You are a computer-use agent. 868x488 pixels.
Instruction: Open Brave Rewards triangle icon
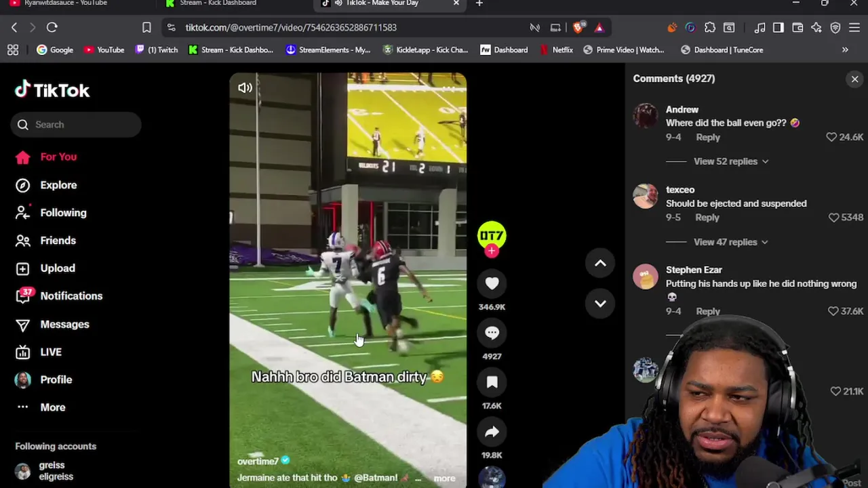599,27
